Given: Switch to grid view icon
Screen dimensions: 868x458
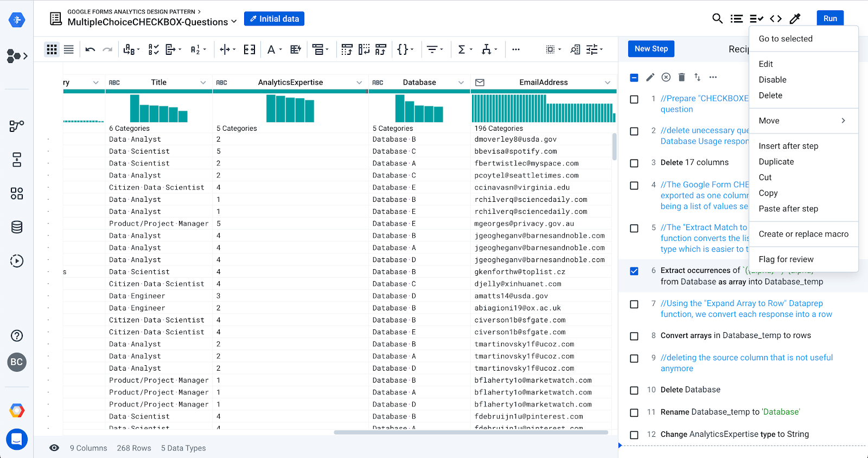Looking at the screenshot, I should click(52, 50).
